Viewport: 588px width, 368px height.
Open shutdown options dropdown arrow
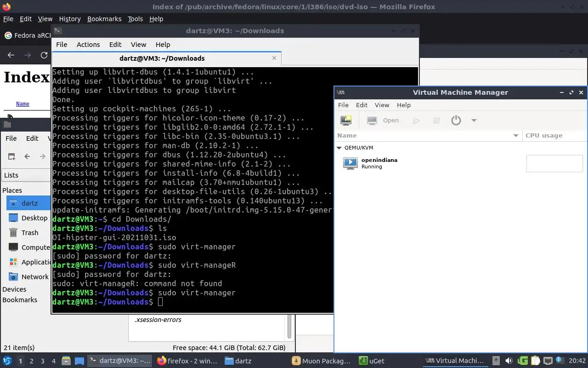point(474,121)
